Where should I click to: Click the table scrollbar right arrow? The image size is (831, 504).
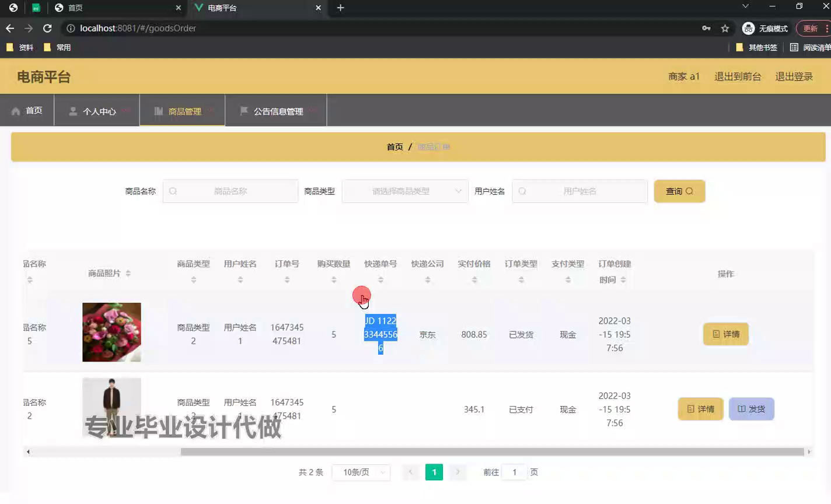(x=809, y=452)
